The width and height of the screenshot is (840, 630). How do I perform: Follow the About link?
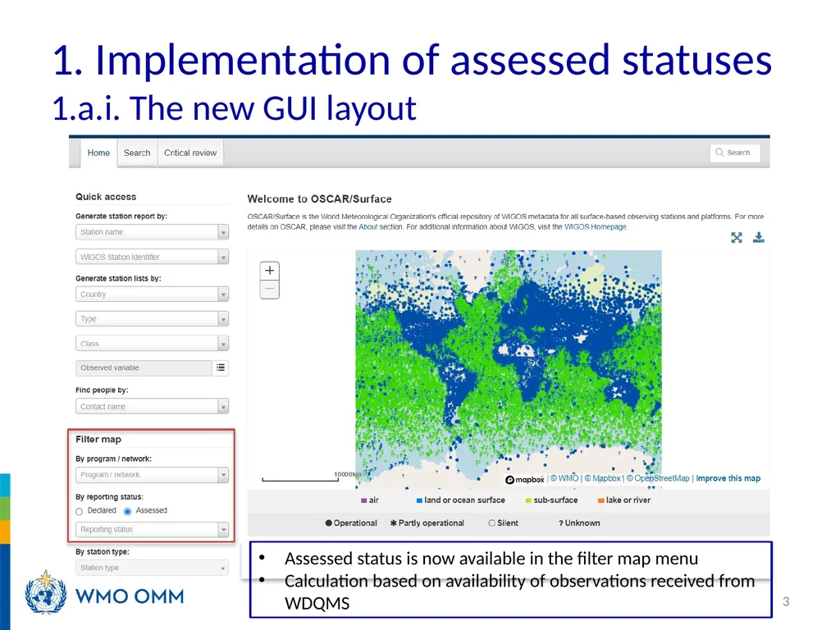pos(368,227)
